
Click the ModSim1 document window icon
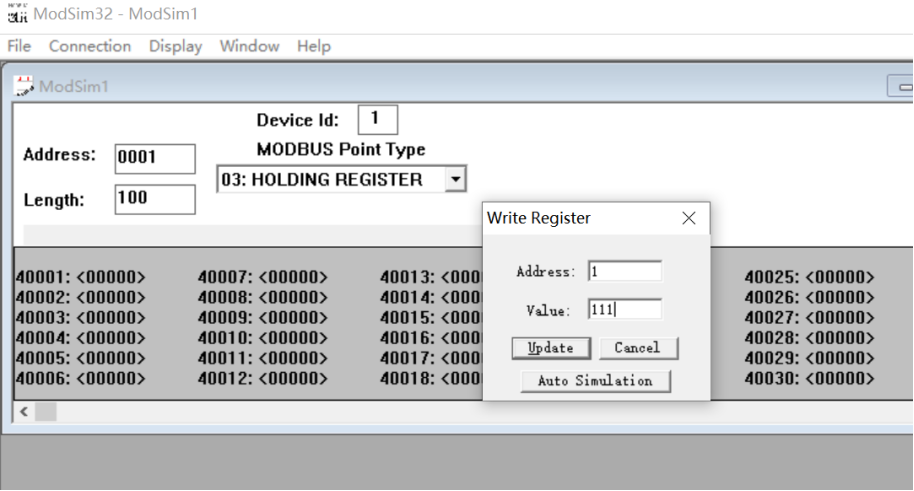[24, 86]
